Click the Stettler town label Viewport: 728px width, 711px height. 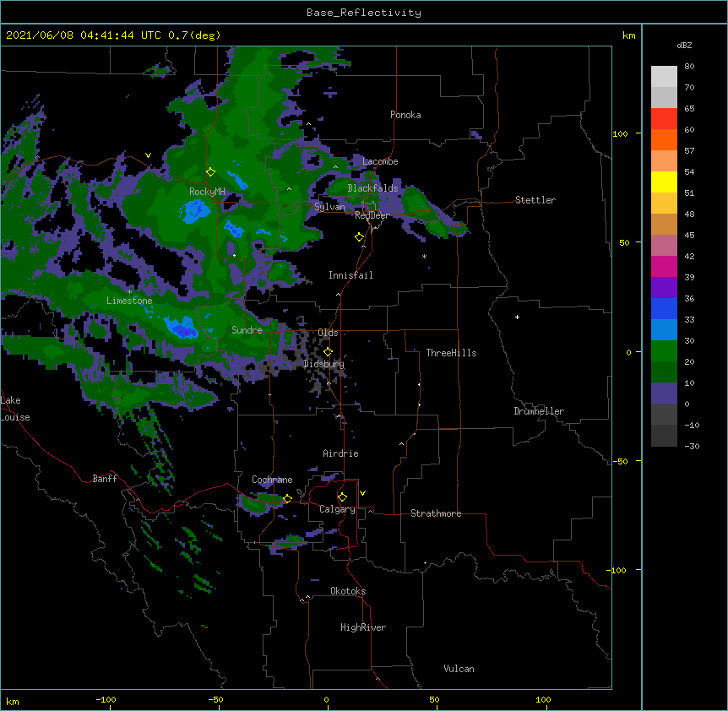click(x=535, y=200)
